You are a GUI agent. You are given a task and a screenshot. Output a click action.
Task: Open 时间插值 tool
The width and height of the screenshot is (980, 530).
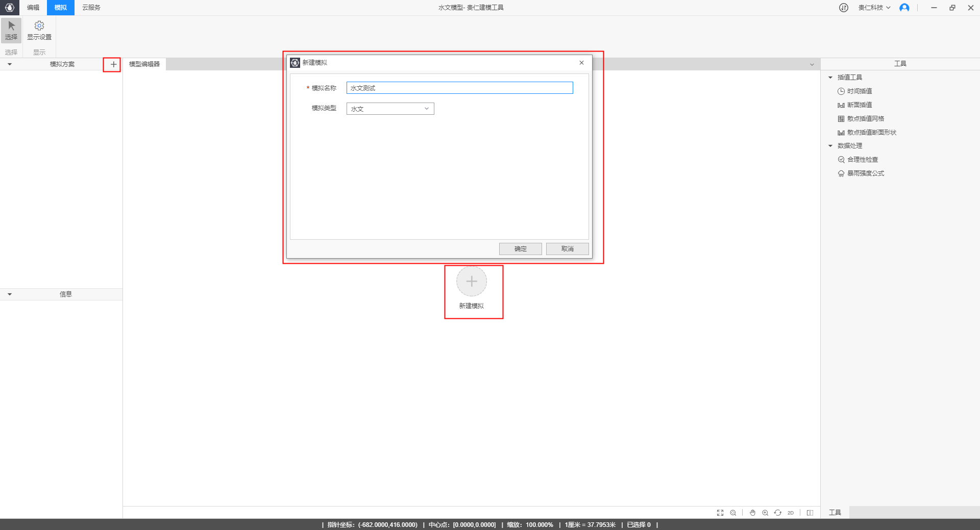pos(859,91)
